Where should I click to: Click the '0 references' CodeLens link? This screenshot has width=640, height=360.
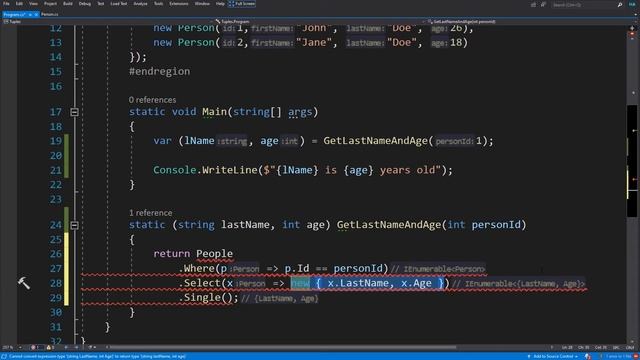[152, 100]
